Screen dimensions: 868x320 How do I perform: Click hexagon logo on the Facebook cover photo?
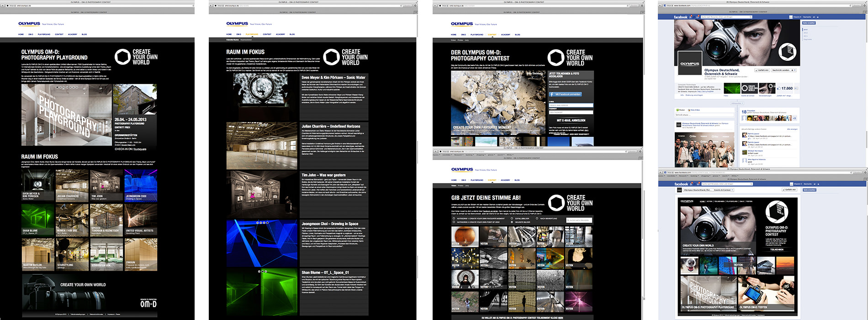coord(787,52)
